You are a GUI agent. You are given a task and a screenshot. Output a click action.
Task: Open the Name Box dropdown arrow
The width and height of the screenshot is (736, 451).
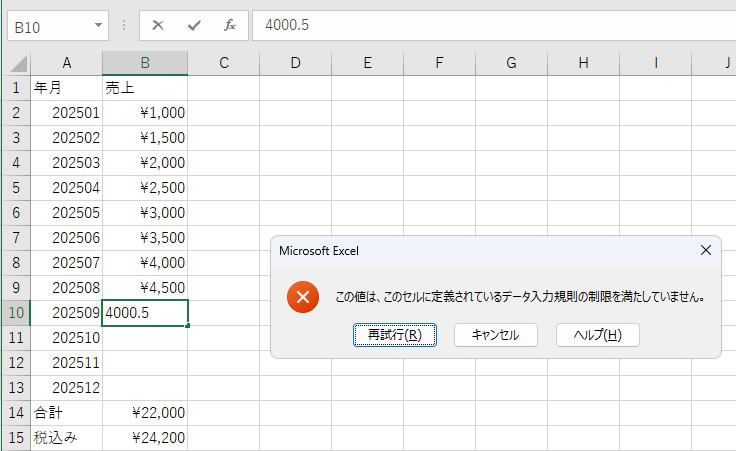pyautogui.click(x=98, y=25)
